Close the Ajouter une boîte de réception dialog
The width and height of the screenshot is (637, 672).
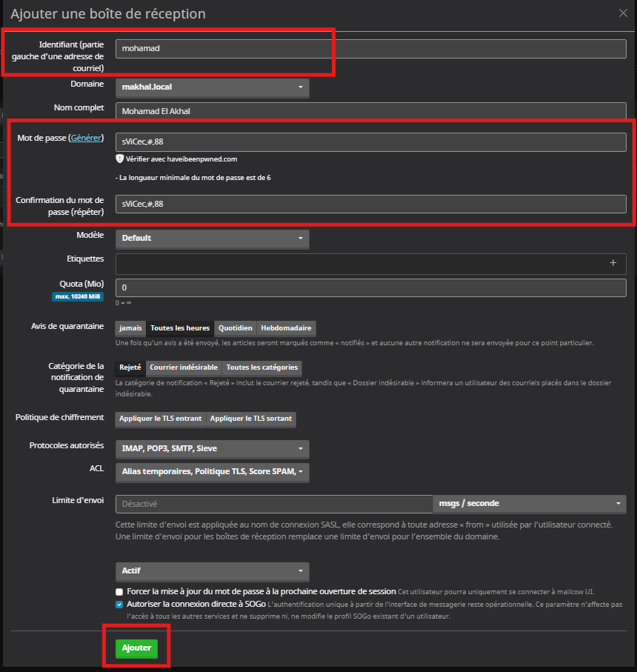[x=623, y=13]
